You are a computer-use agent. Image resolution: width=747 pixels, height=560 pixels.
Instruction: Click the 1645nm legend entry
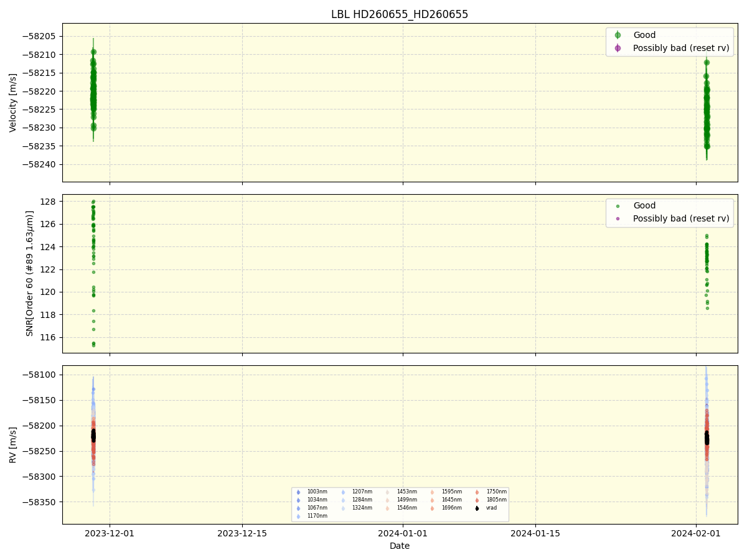(451, 500)
